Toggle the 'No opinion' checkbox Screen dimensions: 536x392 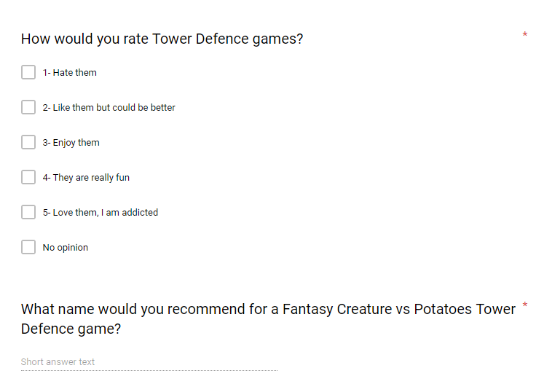pos(28,247)
